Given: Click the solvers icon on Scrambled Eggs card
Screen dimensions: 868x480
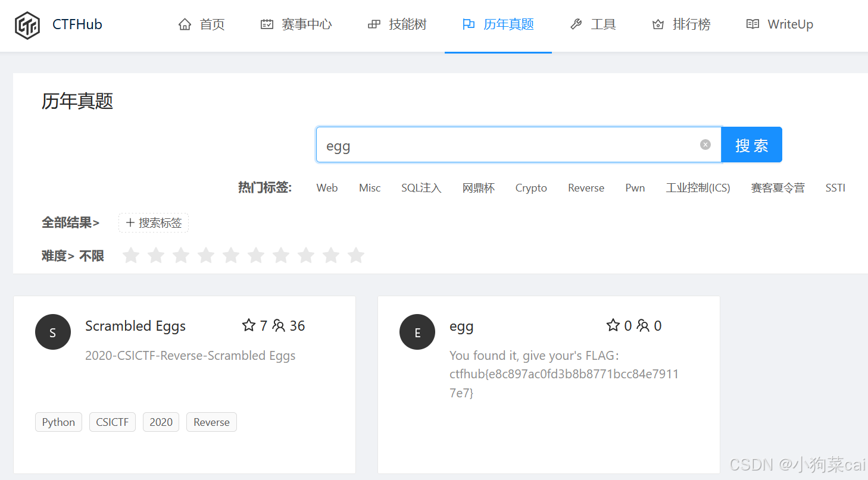Looking at the screenshot, I should click(279, 325).
